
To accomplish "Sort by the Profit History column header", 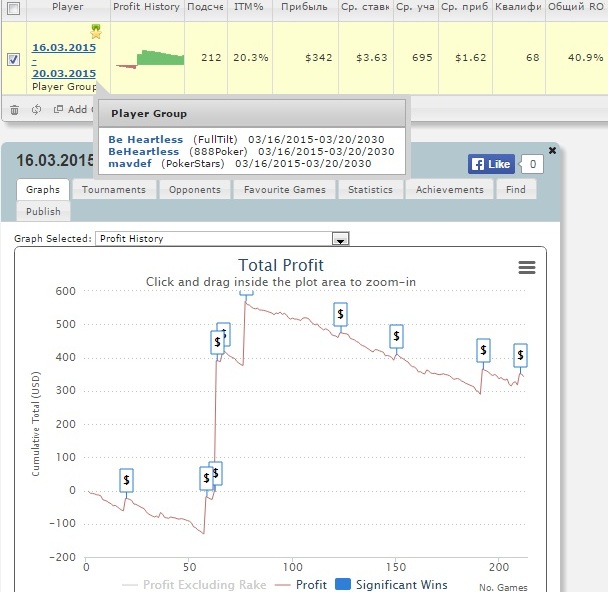I will 146,7.
